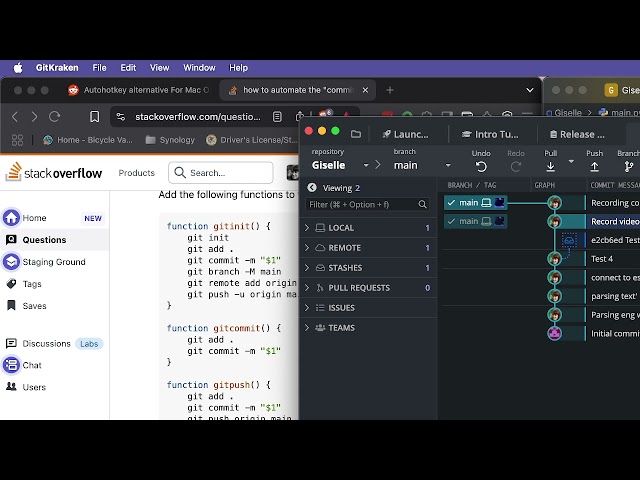Click the Push button in GitKraken toolbar

pos(595,161)
